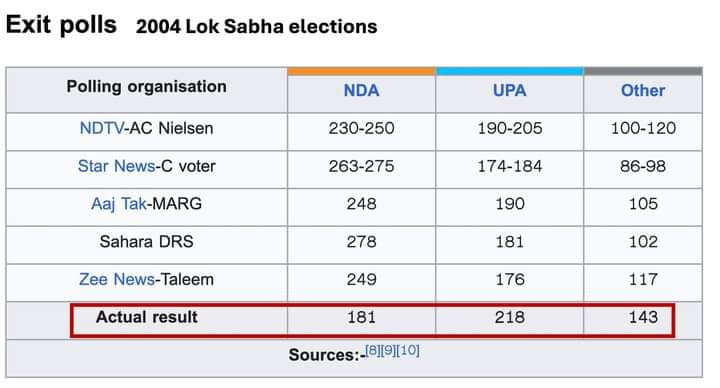
Task: Open the NDTV link
Action: tap(101, 128)
